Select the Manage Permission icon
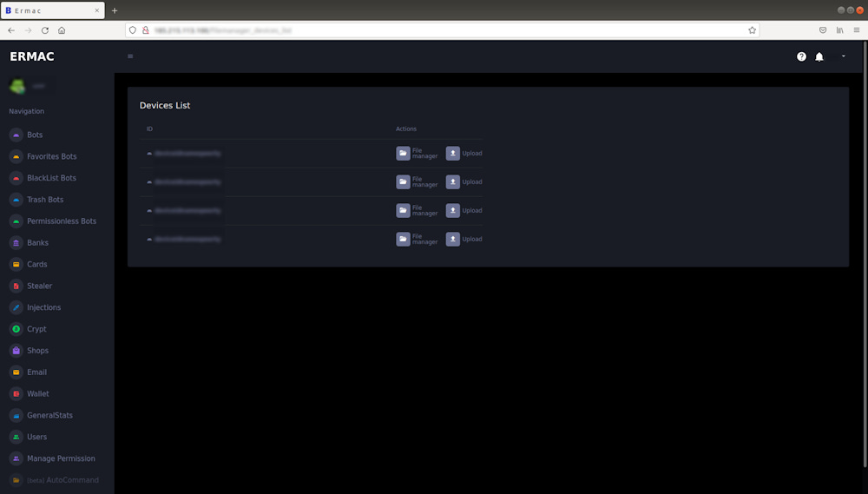Viewport: 868px width, 494px height. [16, 458]
